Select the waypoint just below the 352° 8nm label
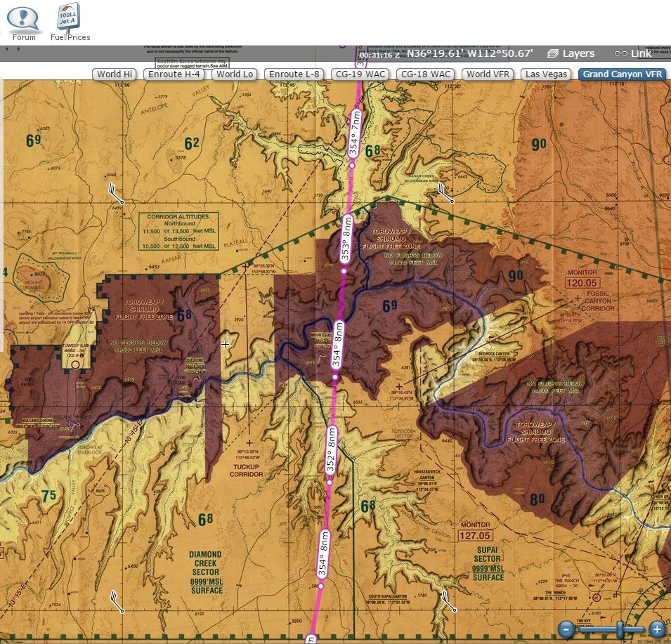 point(329,482)
